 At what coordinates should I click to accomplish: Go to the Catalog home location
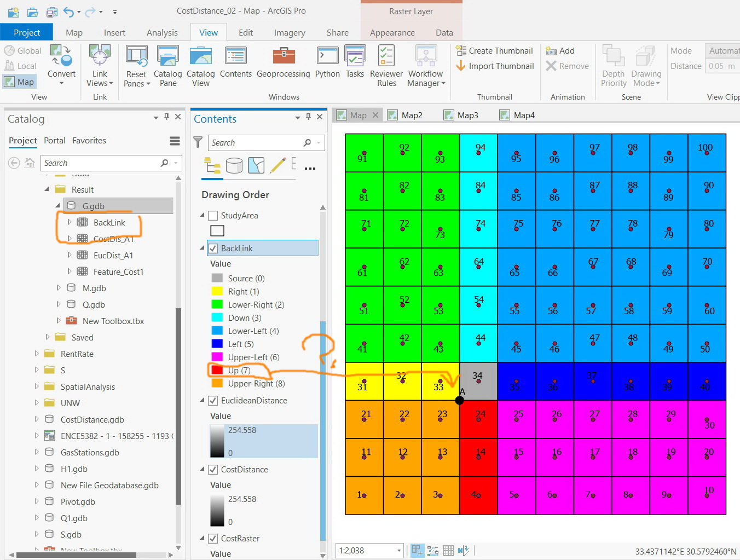[30, 163]
